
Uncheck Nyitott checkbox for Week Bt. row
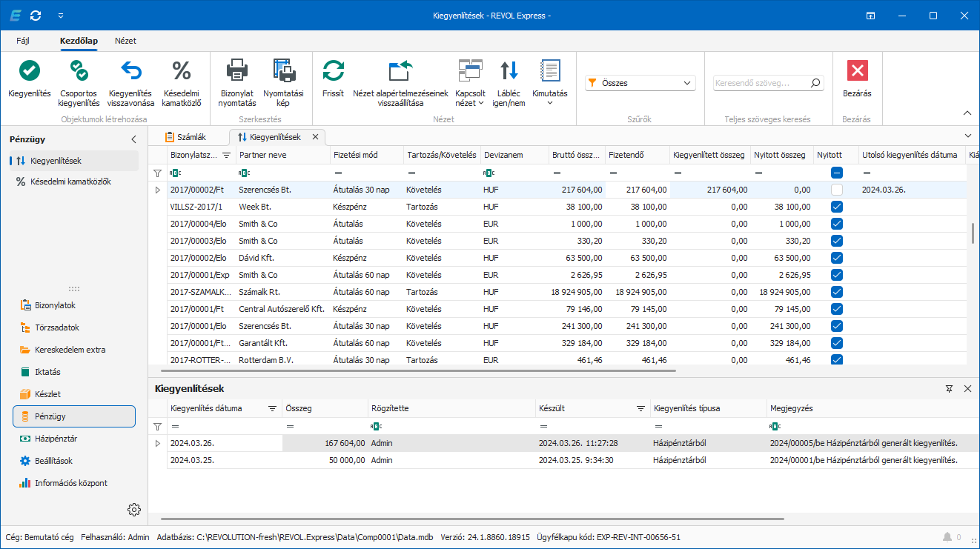point(837,207)
